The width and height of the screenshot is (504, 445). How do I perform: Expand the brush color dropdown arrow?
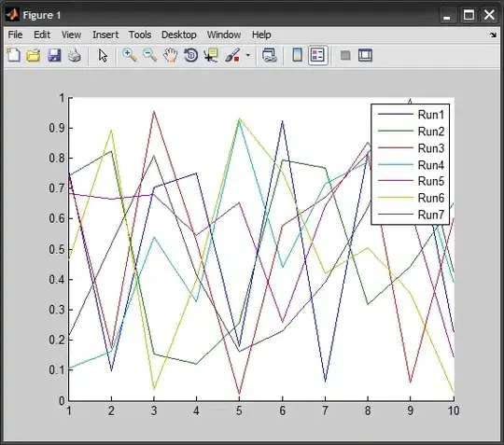click(x=248, y=55)
